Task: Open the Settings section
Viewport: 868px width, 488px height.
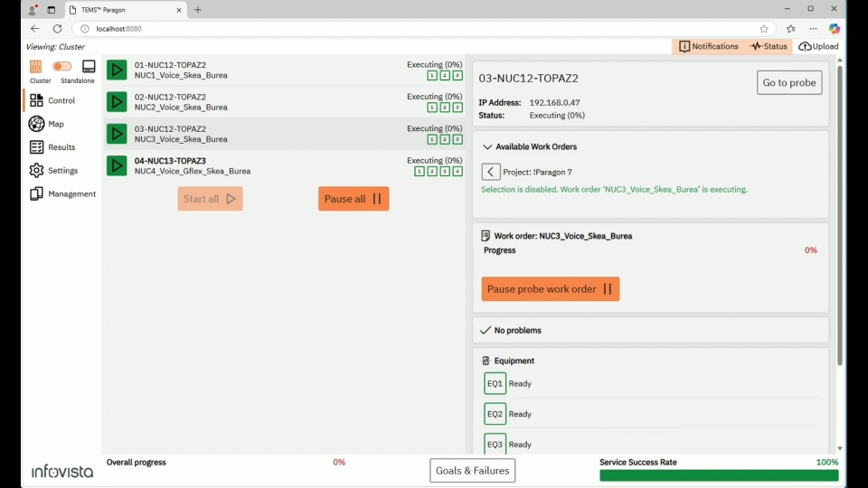Action: (x=53, y=171)
